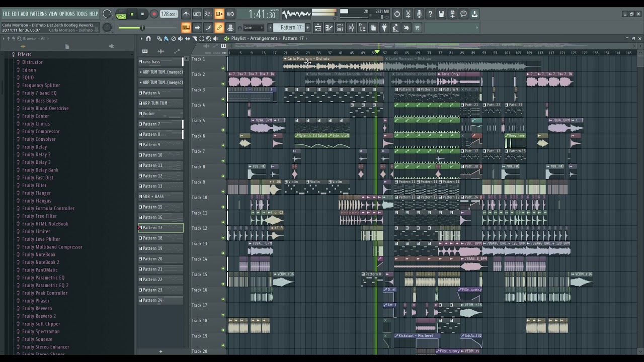644x362 pixels.
Task: Open the plugin picker plug icon
Action: coord(384,28)
